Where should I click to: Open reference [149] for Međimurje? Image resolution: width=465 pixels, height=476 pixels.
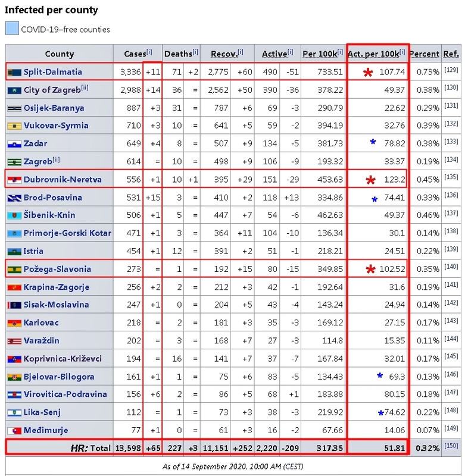[x=451, y=428]
